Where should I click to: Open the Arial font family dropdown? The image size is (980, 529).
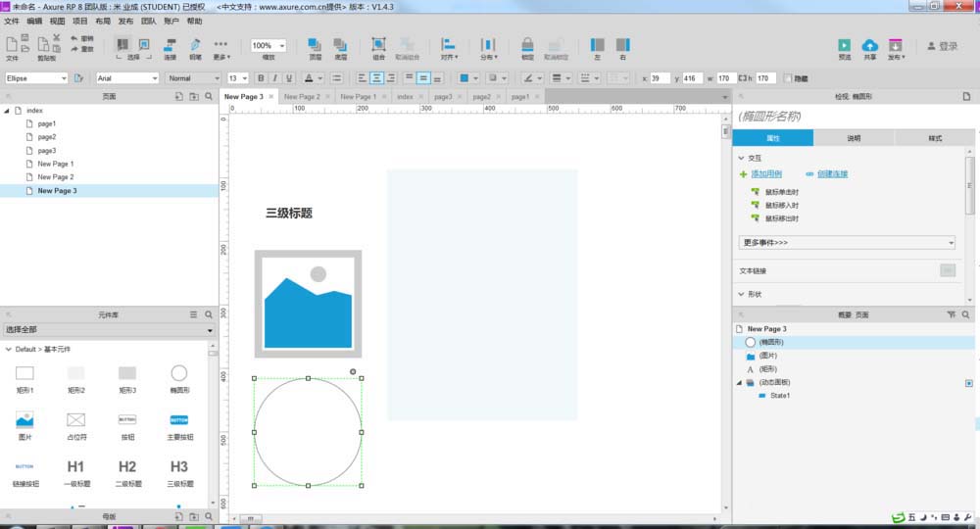(127, 78)
